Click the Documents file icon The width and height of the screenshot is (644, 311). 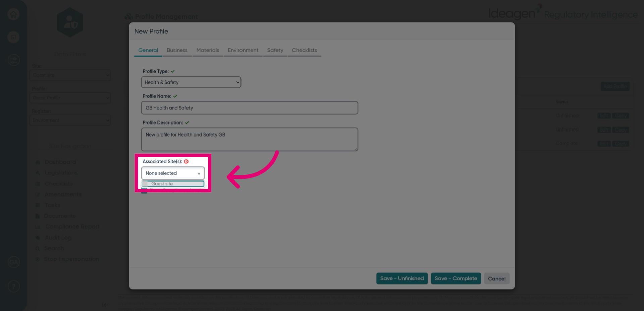point(38,216)
